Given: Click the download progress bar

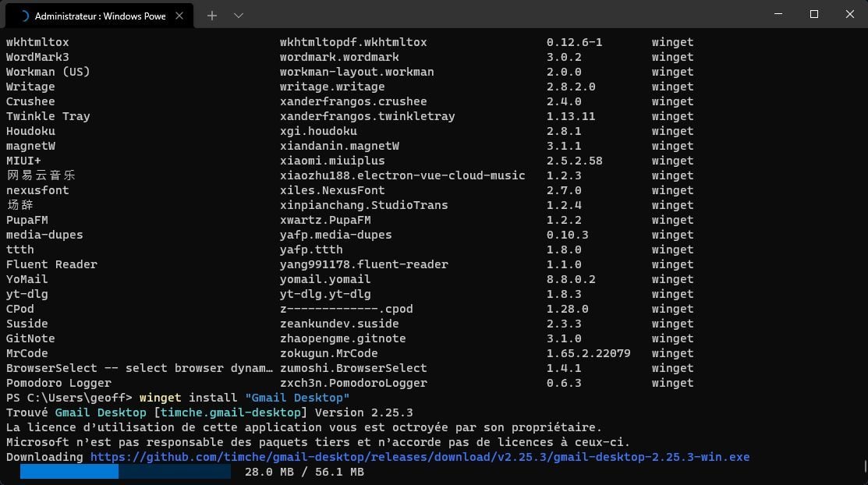Looking at the screenshot, I should coord(126,472).
